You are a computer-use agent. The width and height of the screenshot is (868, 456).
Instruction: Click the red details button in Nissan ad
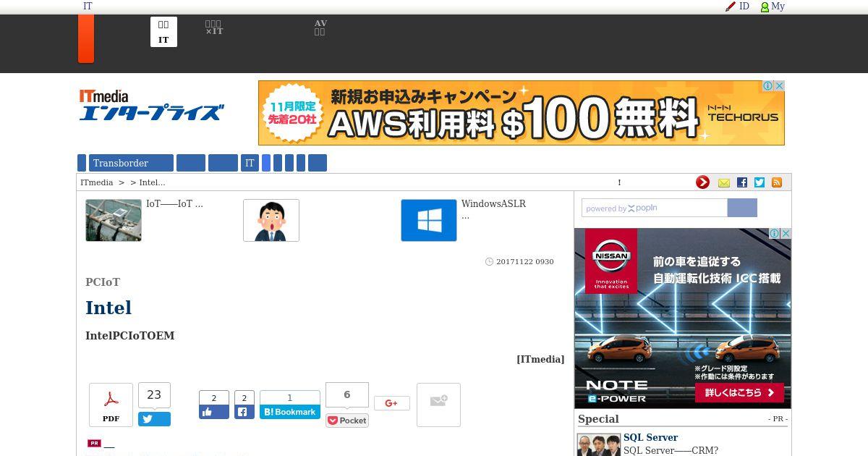(739, 393)
